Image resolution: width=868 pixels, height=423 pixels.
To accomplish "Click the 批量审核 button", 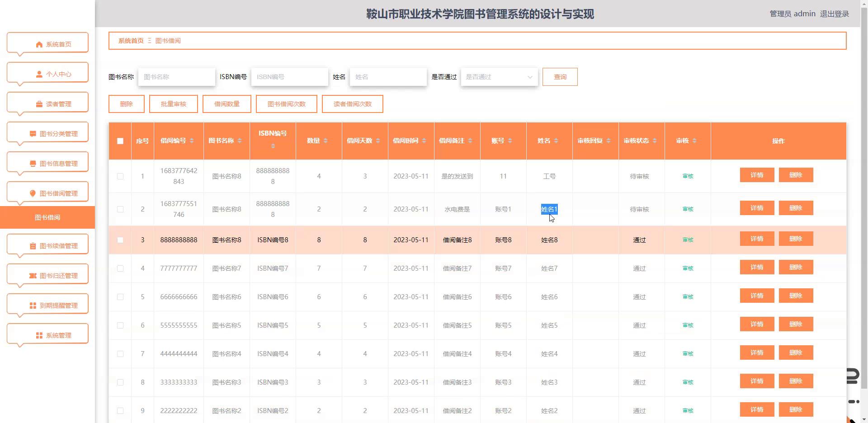I will [x=174, y=104].
